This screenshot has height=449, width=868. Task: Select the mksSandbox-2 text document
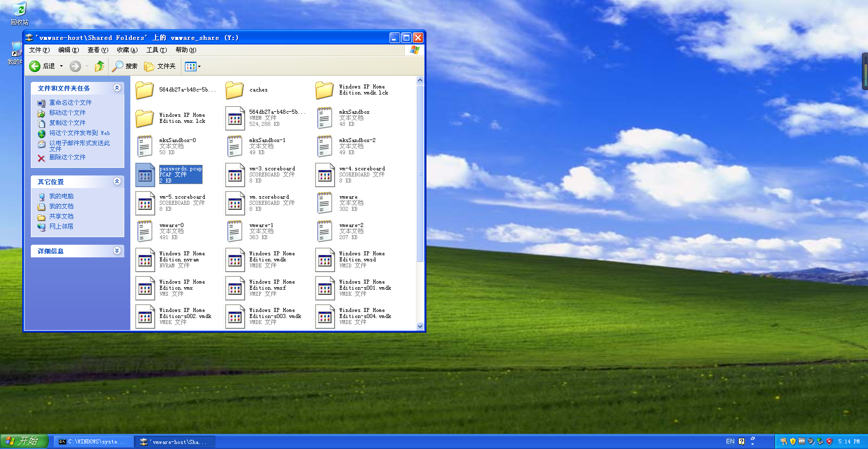tap(346, 147)
